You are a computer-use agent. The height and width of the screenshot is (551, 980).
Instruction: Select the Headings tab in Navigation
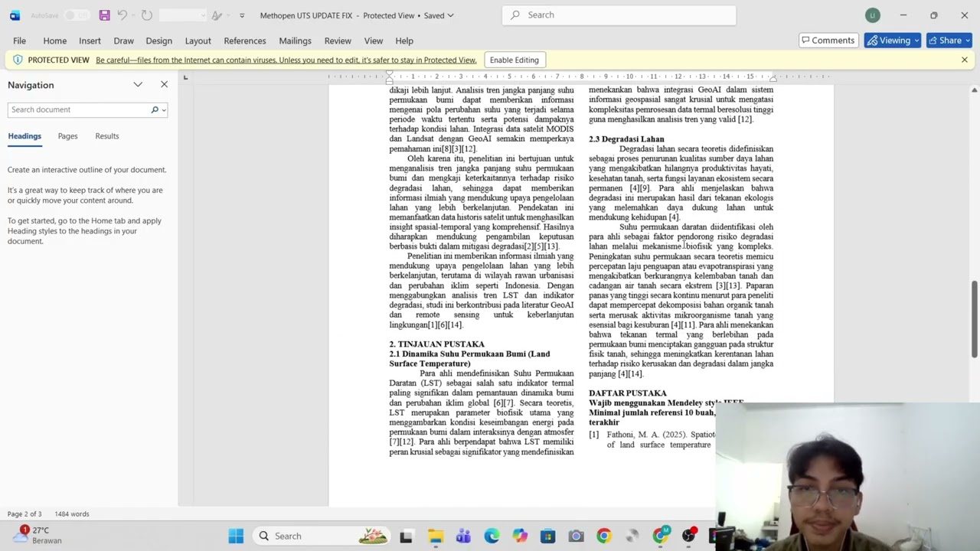[24, 136]
